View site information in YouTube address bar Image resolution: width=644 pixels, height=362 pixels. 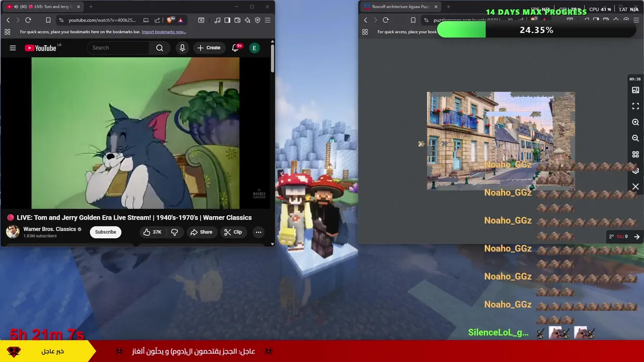point(61,20)
